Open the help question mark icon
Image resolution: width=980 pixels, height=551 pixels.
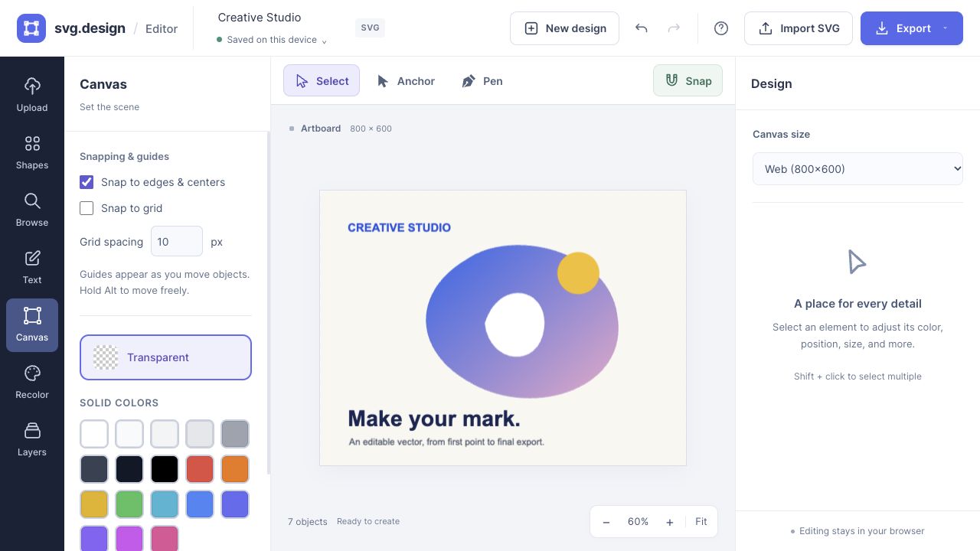tap(721, 28)
